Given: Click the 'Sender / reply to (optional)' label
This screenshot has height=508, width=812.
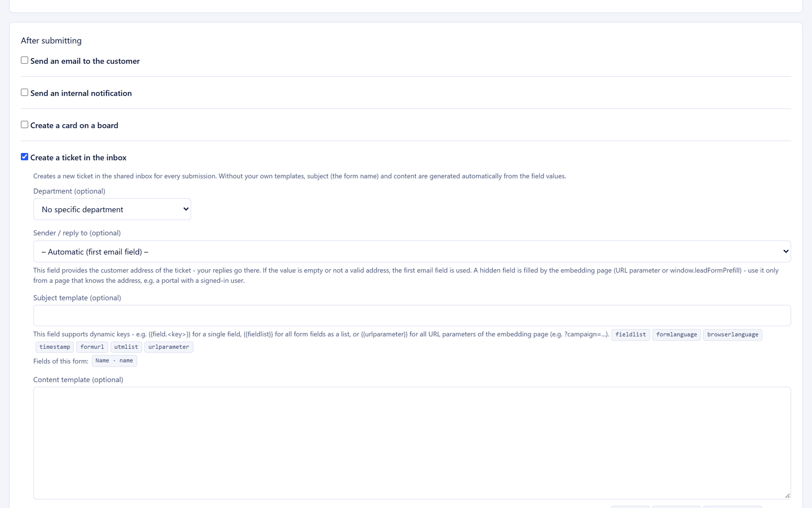Looking at the screenshot, I should (x=77, y=233).
